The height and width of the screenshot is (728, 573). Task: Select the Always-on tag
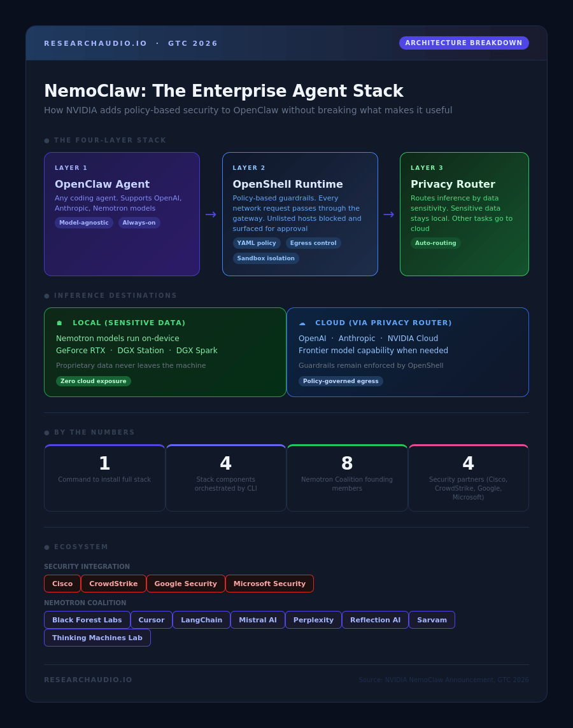tap(139, 223)
